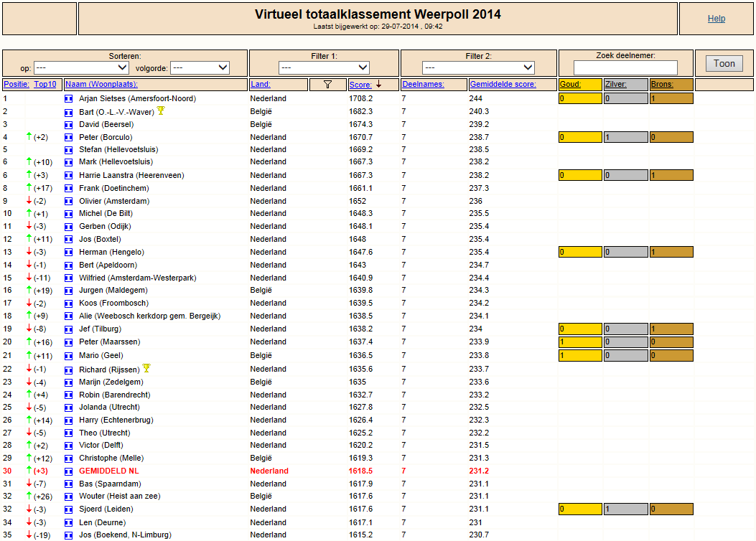The width and height of the screenshot is (756, 541).
Task: Click the Zoek deelnemer search field
Action: point(625,67)
